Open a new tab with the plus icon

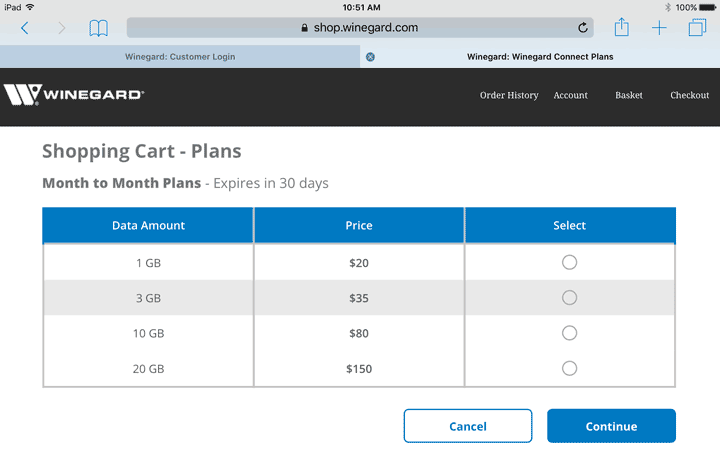point(659,28)
